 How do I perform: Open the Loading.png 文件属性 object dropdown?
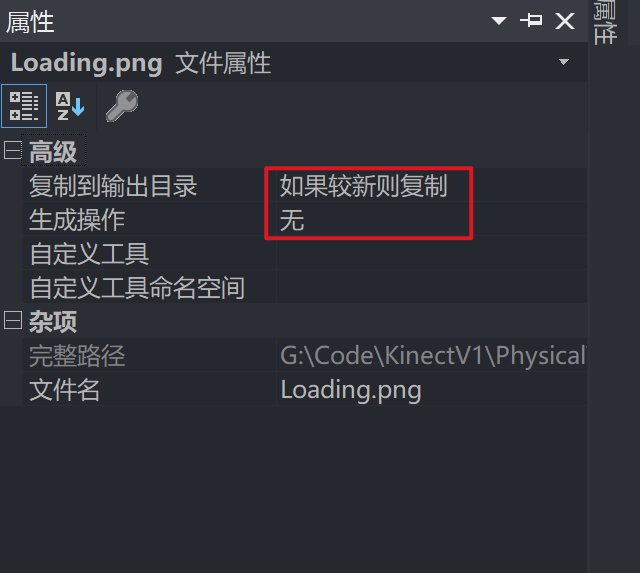pos(564,62)
